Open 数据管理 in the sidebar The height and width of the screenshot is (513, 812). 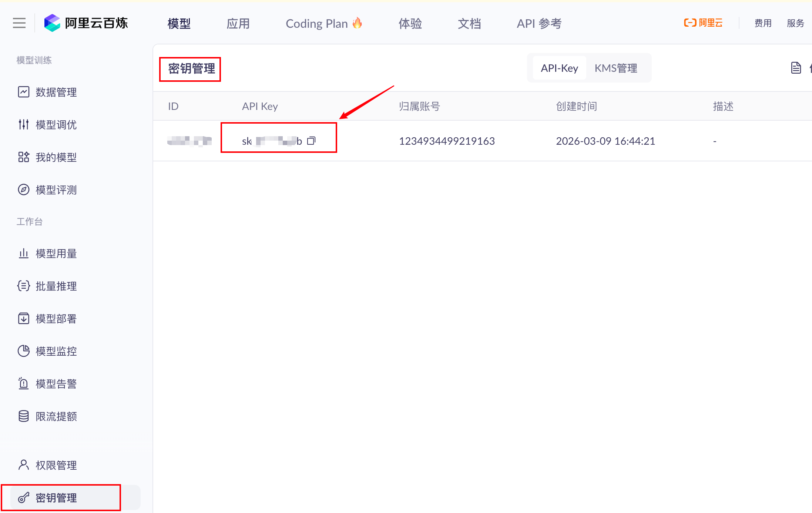click(x=56, y=92)
